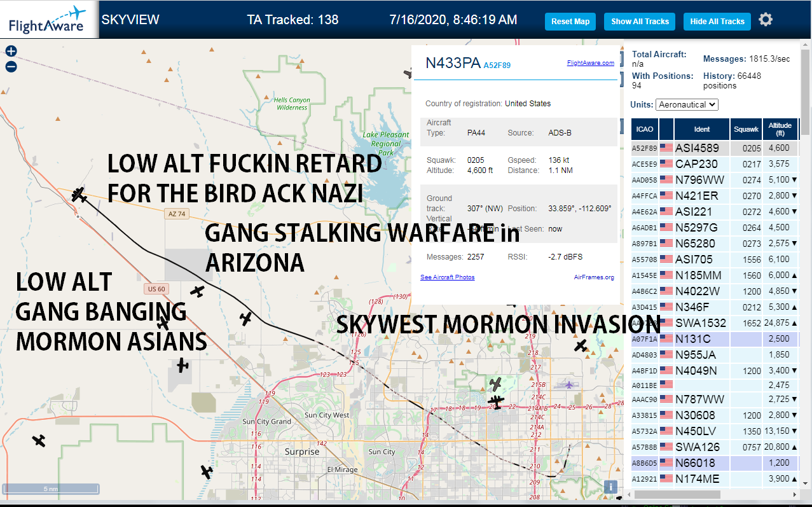Open See Aircraft Photos link
Viewport: 812px width, 507px height.
(448, 277)
